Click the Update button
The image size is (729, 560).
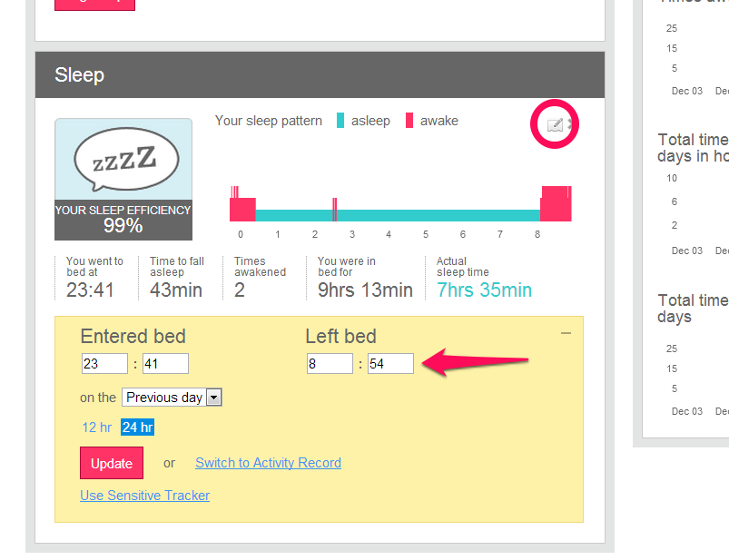112,463
